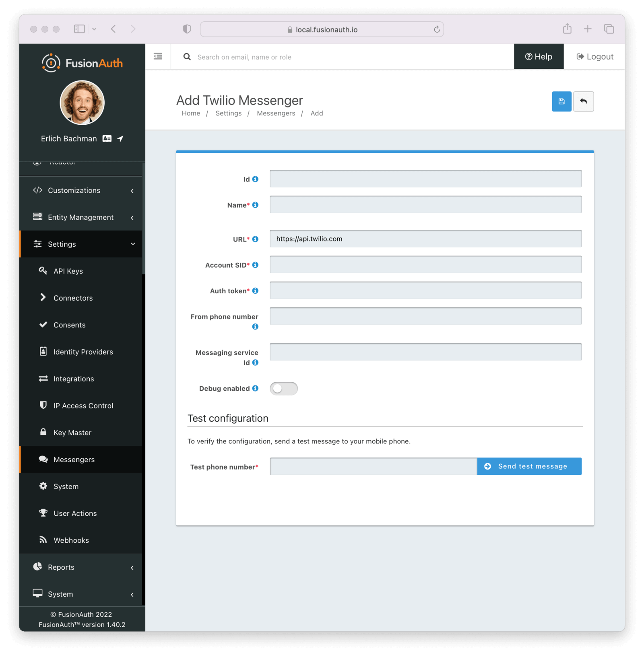
Task: Click the blue save messenger icon
Action: click(561, 101)
